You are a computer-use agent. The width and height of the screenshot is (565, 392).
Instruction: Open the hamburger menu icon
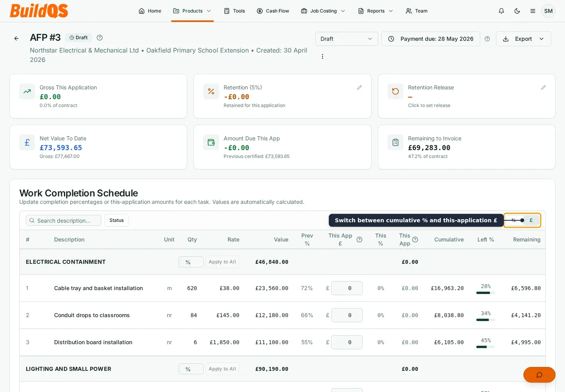tap(533, 11)
